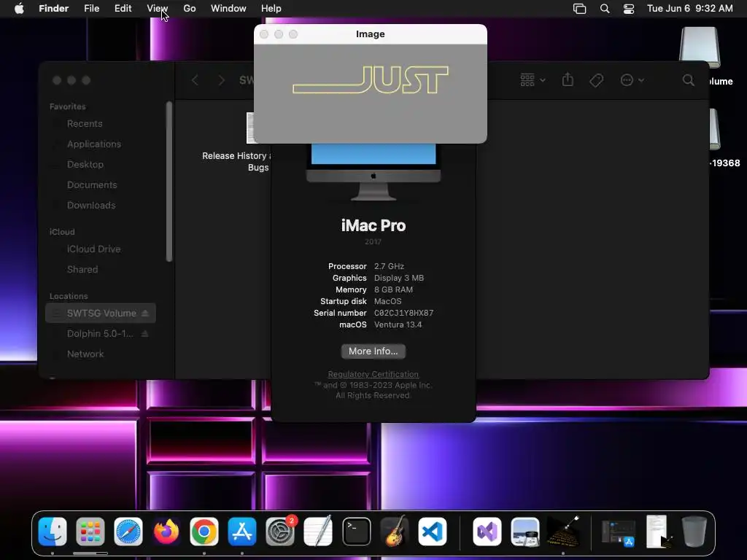
Task: Open the Apple menu
Action: point(19,9)
